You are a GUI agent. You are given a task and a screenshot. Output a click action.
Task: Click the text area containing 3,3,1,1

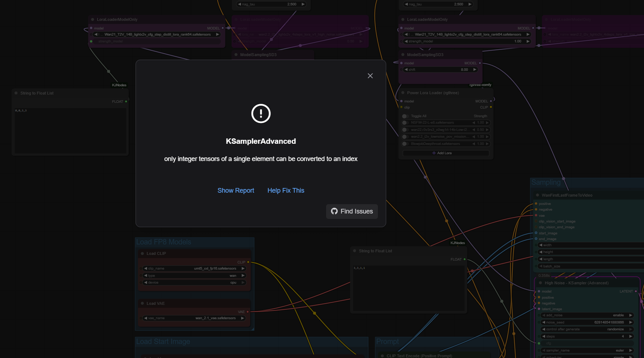tap(408, 288)
